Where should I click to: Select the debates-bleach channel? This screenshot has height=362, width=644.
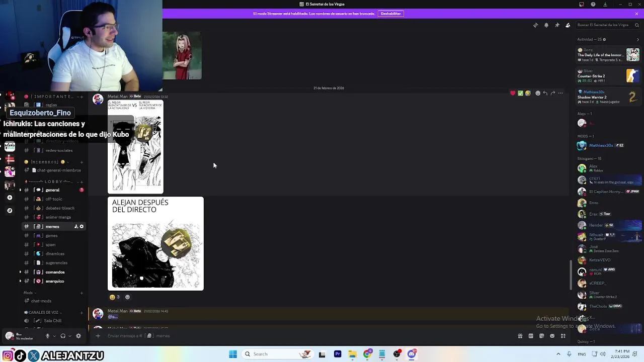[x=53, y=208]
